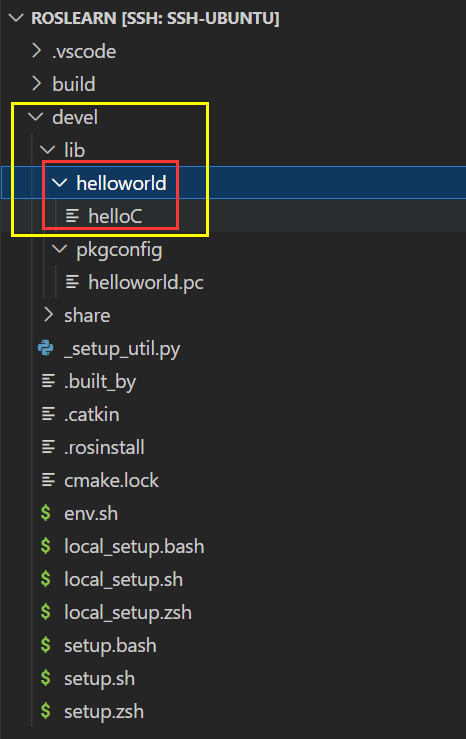Open the .rosinstall file
The height and width of the screenshot is (739, 466).
(x=104, y=447)
